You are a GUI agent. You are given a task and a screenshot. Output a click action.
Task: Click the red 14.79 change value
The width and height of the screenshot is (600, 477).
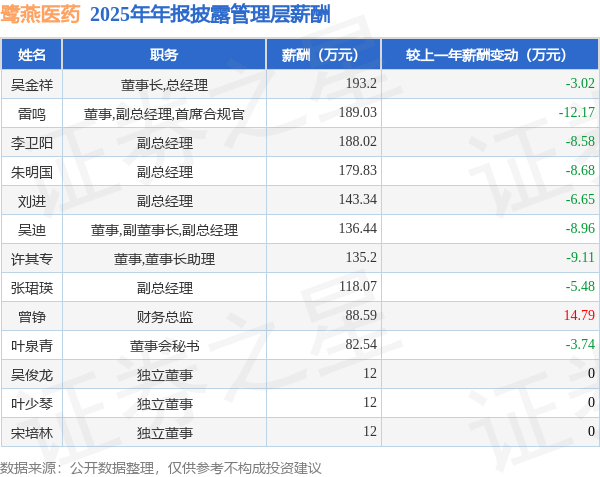[579, 315]
